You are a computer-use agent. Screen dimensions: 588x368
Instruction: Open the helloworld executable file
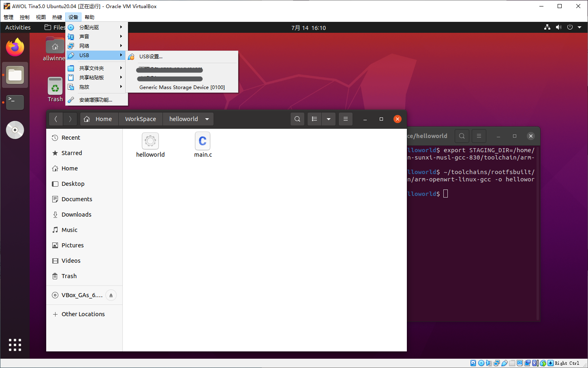click(x=150, y=145)
